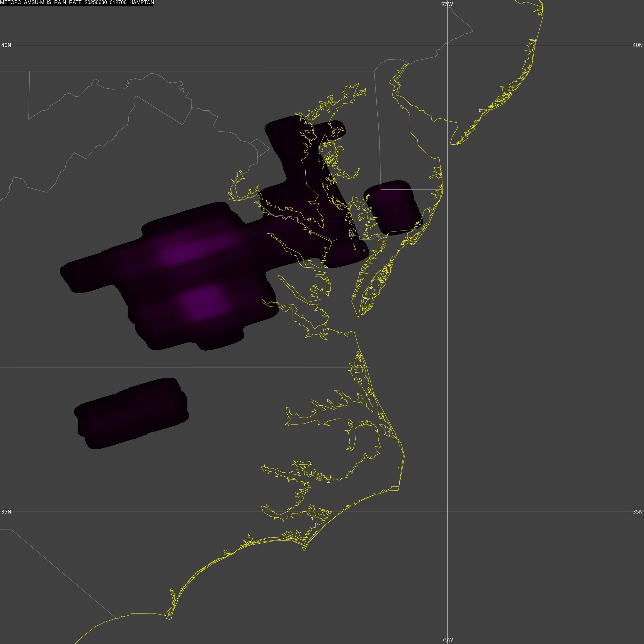Click the METOPC_AMSU-MHS_RAIN_RATE title label
The image size is (644, 644).
pyautogui.click(x=77, y=3)
